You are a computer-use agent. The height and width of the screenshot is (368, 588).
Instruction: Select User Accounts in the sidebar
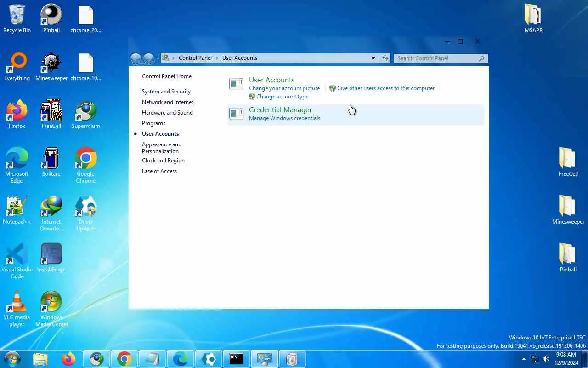(160, 134)
